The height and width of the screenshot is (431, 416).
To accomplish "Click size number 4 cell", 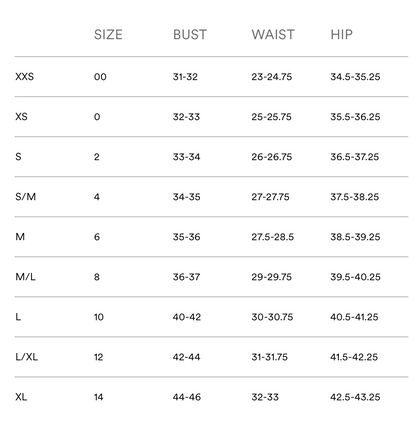I will tap(97, 197).
